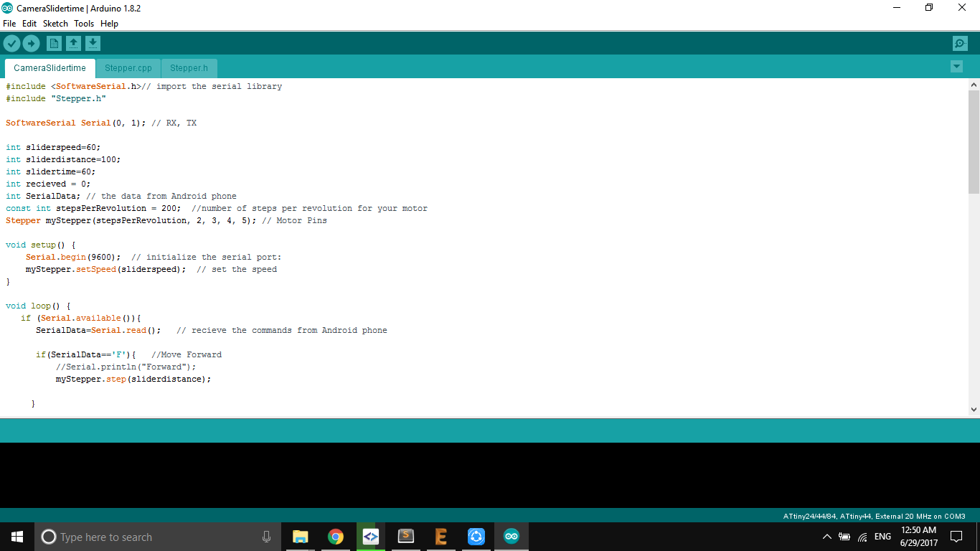Screen dimensions: 980x551
Task: Click the line "int slidertime=60;"
Action: coord(50,171)
